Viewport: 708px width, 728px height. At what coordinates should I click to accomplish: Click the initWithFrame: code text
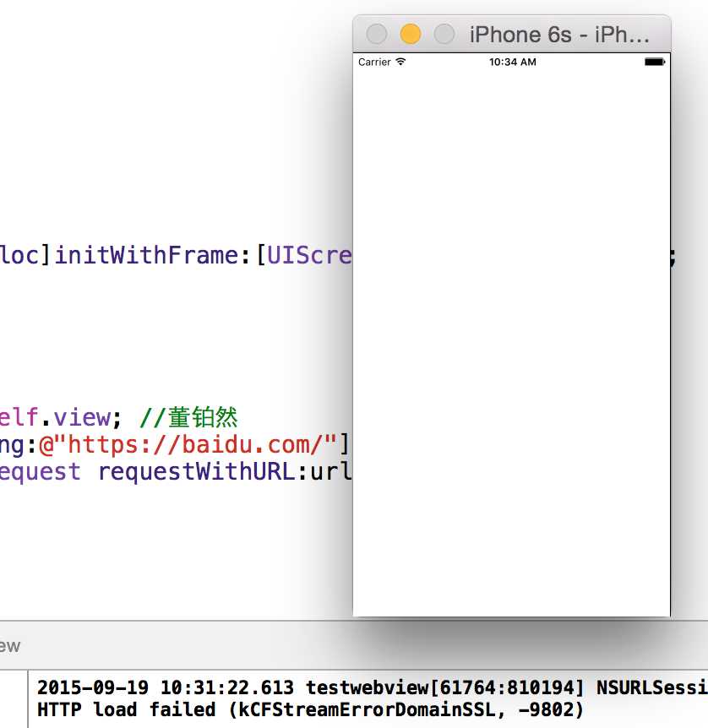click(153, 255)
